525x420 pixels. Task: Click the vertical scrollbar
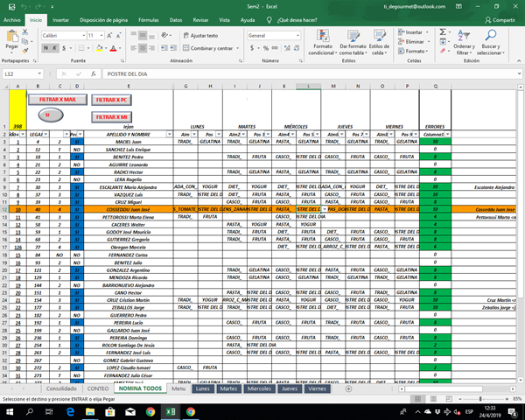click(520, 194)
